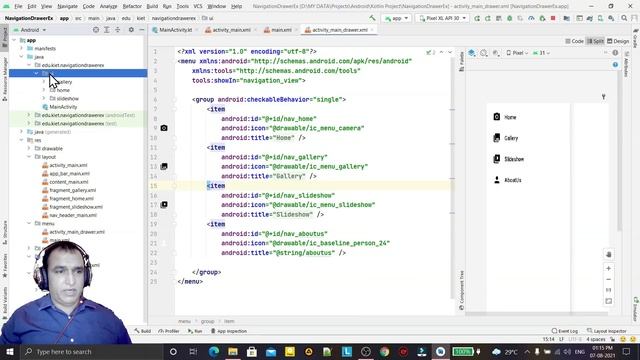Open File Explorer from taskbar
This screenshot has width=640, height=360.
click(233, 351)
